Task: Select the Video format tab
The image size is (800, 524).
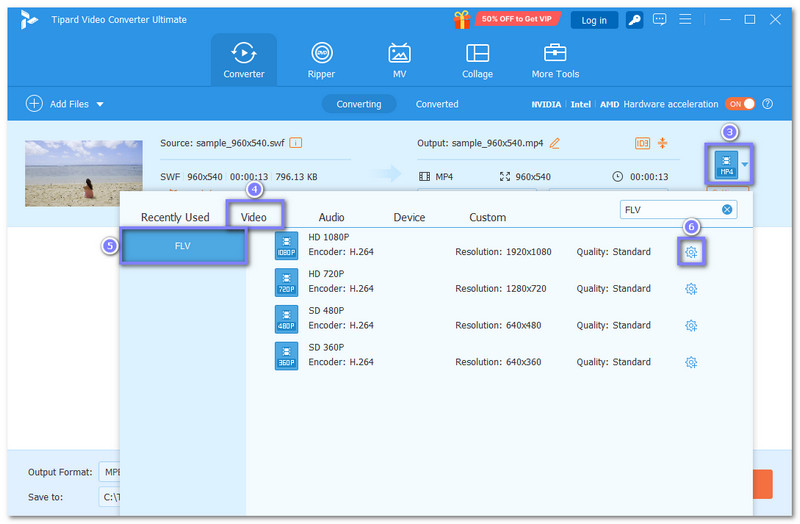Action: [254, 217]
